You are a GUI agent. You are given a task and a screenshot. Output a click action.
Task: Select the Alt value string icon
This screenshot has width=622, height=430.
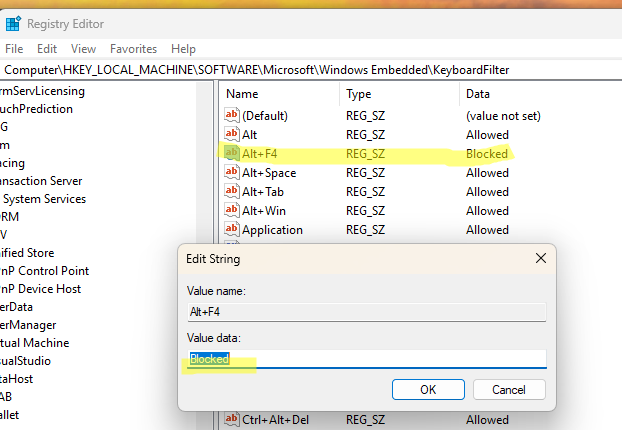(x=232, y=134)
